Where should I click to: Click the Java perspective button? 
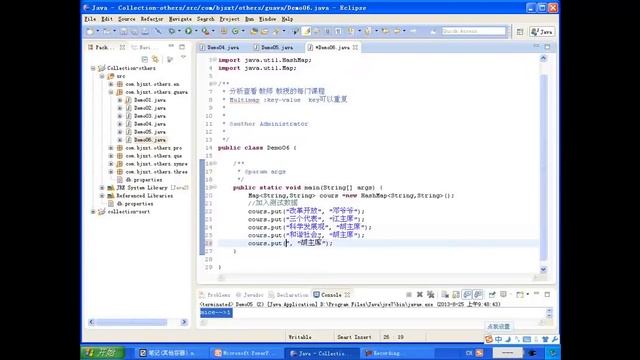click(542, 31)
